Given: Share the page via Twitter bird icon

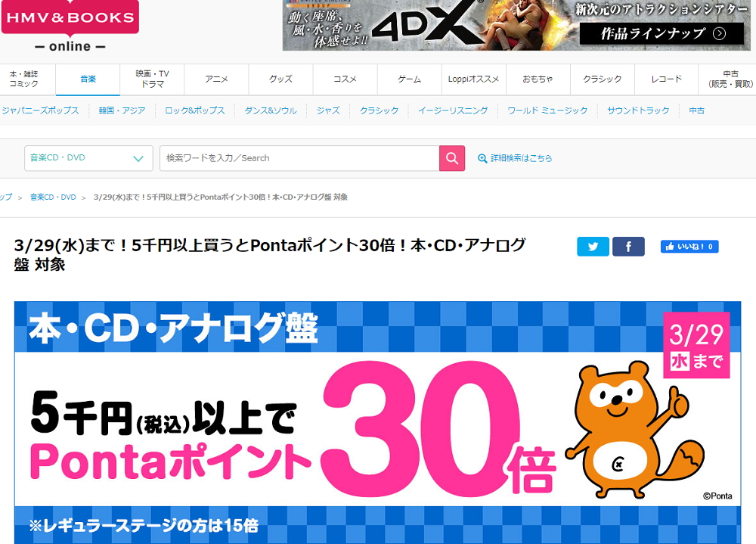Looking at the screenshot, I should pos(593,247).
